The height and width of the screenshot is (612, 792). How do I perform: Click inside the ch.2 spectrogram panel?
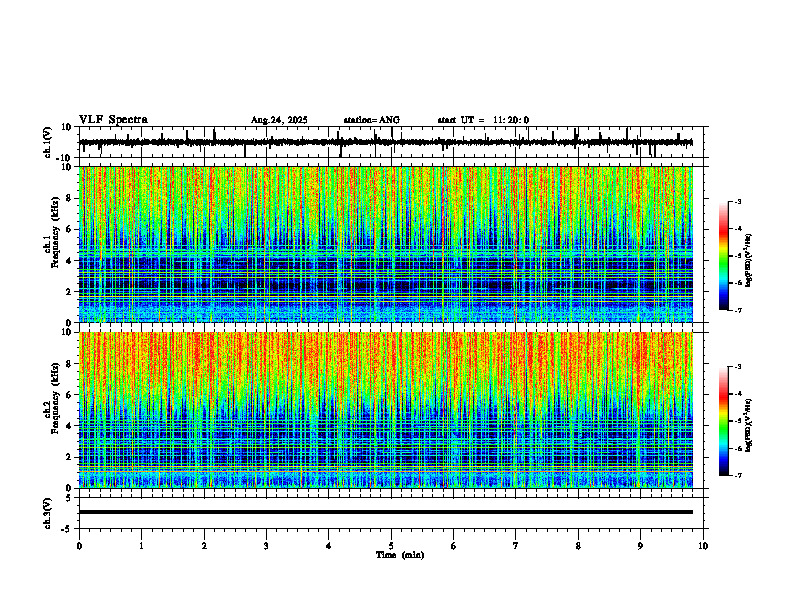386,410
